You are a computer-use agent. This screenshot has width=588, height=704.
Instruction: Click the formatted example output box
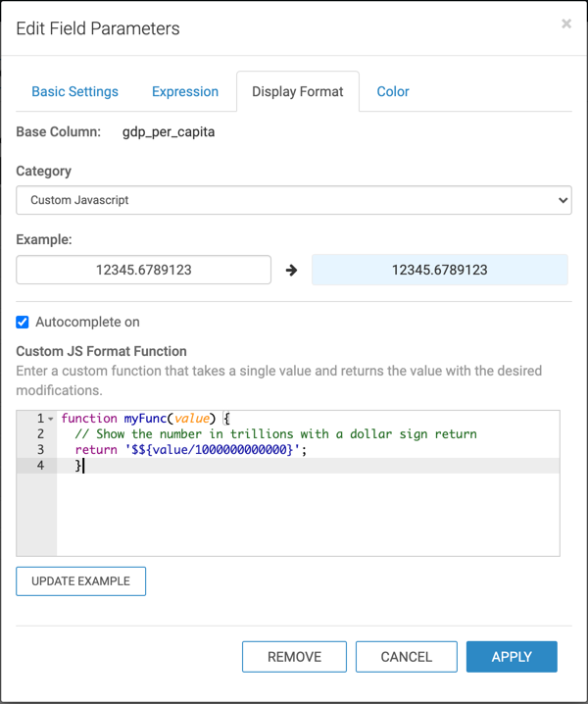coord(440,270)
